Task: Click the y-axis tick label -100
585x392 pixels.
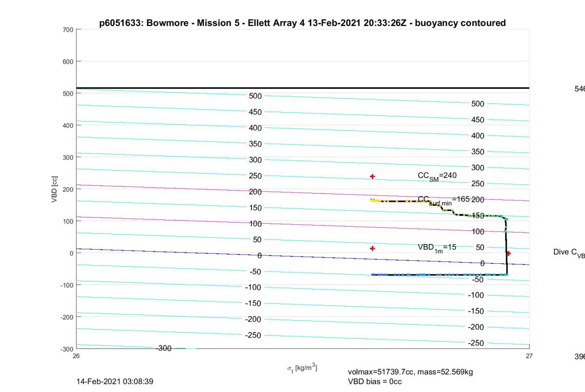Action: click(66, 285)
